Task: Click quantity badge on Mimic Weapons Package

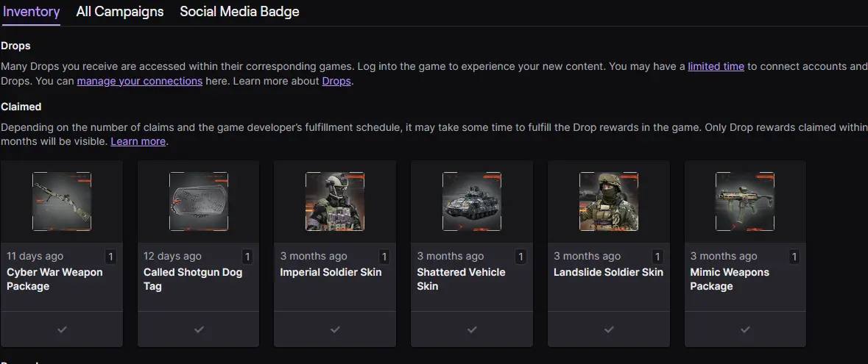Action: 794,257
